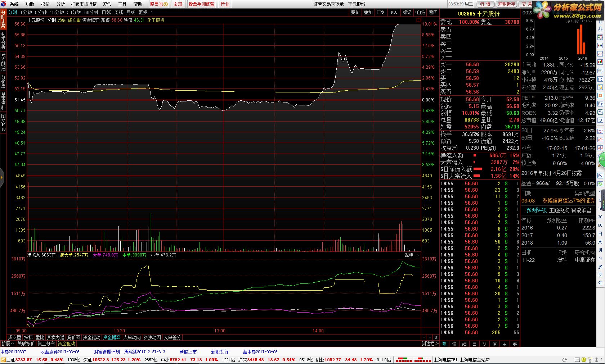The image size is (605, 364).
Task: Click the 叠加 overlay button
Action: [x=368, y=12]
